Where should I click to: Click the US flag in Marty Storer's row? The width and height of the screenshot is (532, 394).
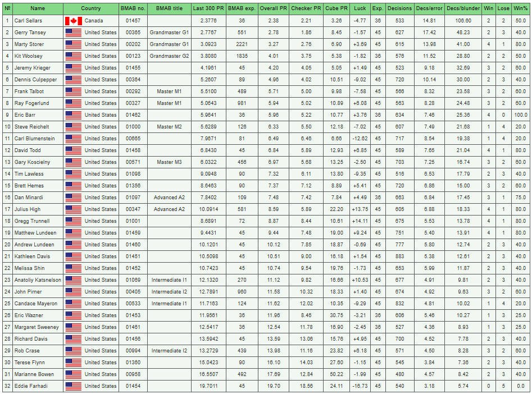(73, 44)
